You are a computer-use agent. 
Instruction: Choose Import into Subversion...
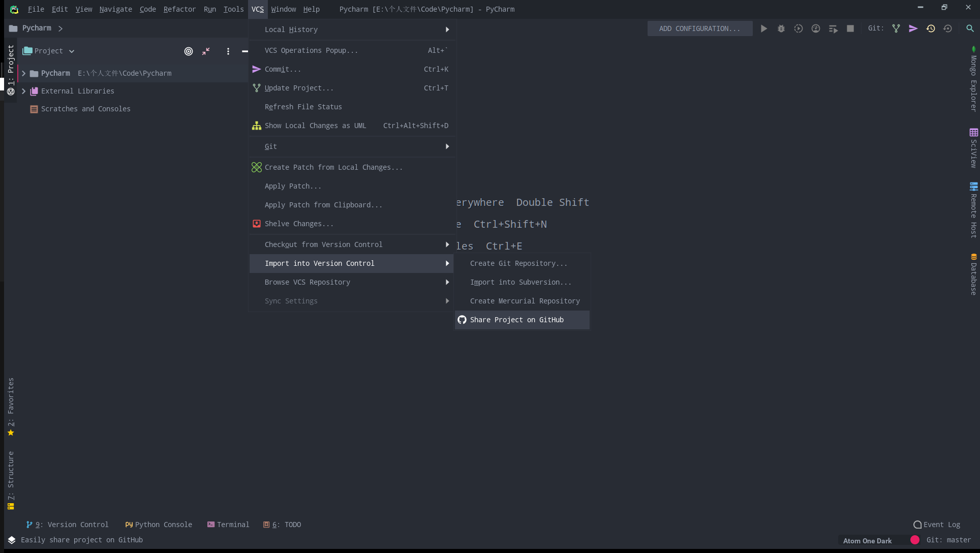click(522, 282)
